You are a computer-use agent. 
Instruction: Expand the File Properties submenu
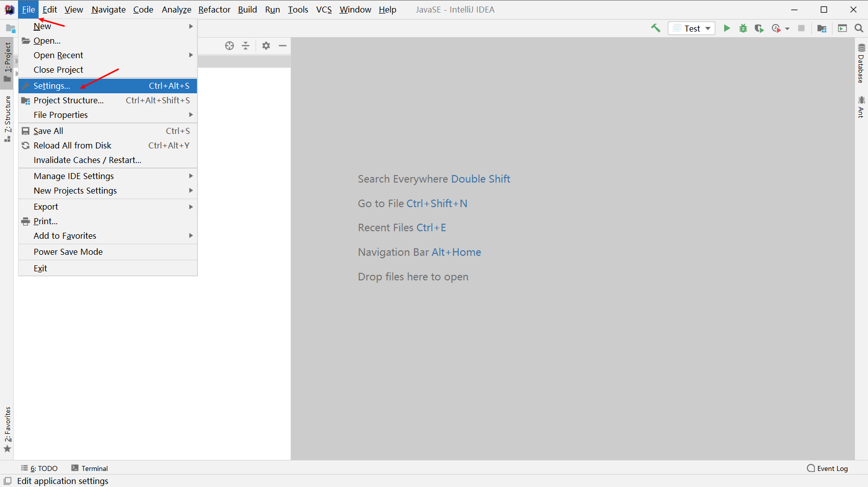(108, 115)
